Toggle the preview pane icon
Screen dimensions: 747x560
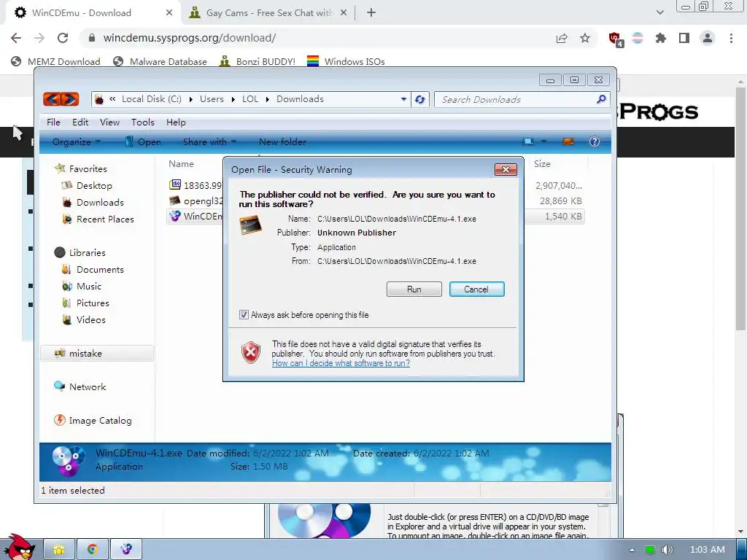point(568,142)
